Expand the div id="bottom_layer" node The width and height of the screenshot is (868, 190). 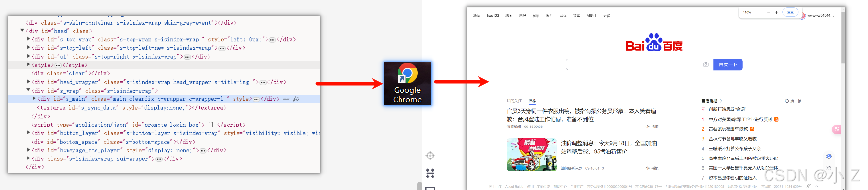coord(28,133)
